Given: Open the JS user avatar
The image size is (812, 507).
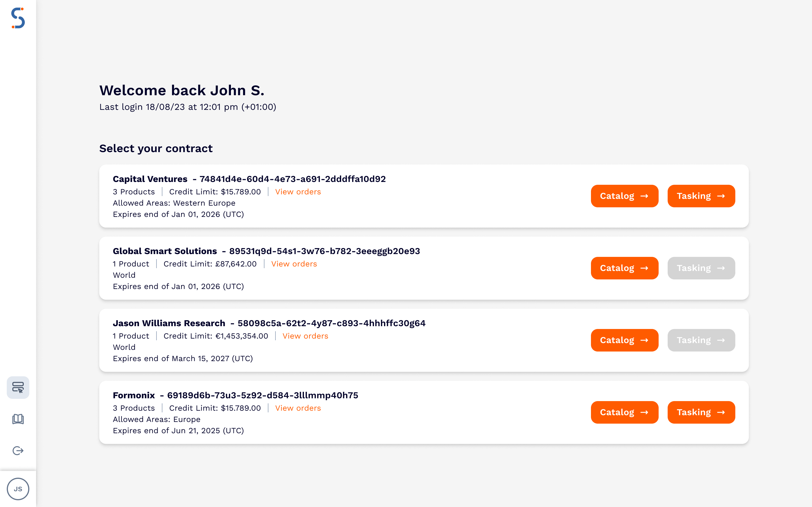Looking at the screenshot, I should tap(18, 489).
